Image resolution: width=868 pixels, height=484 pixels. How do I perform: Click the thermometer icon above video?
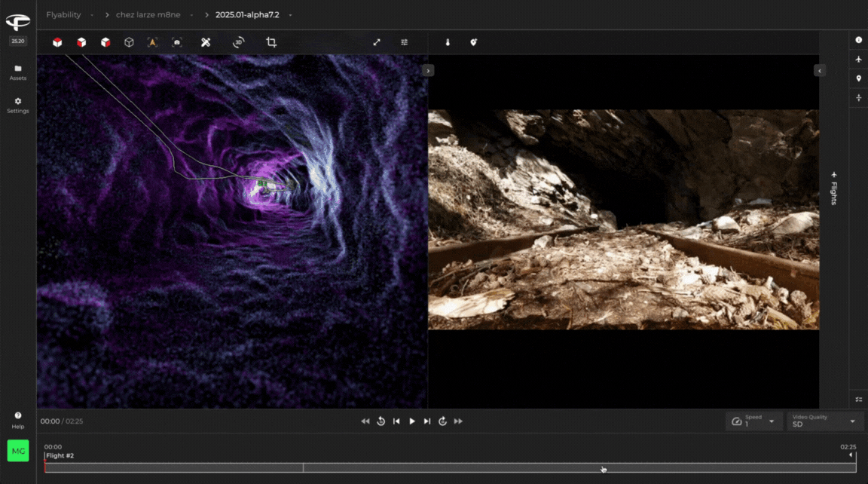448,43
